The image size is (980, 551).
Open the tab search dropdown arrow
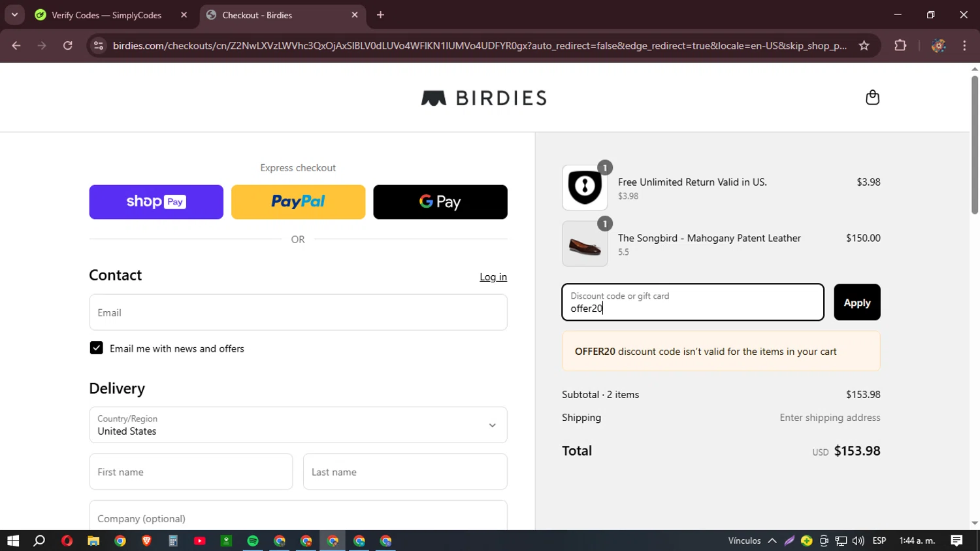(14, 15)
